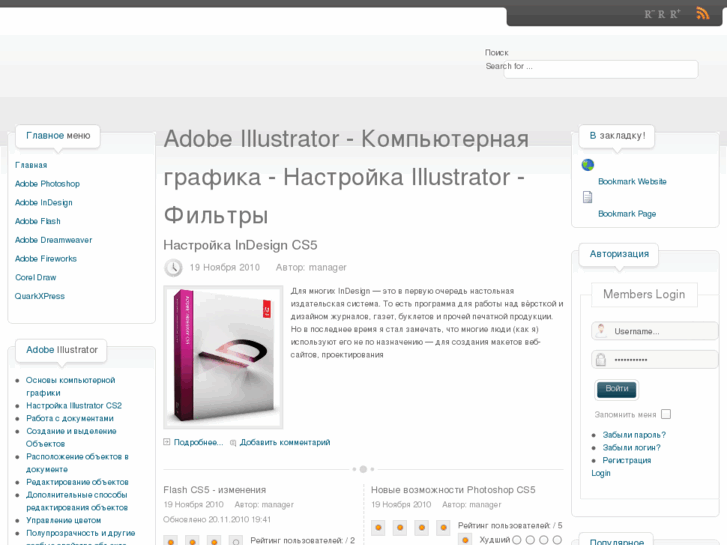Reset font size with middle R icon
This screenshot has width=727, height=545.
tap(661, 14)
